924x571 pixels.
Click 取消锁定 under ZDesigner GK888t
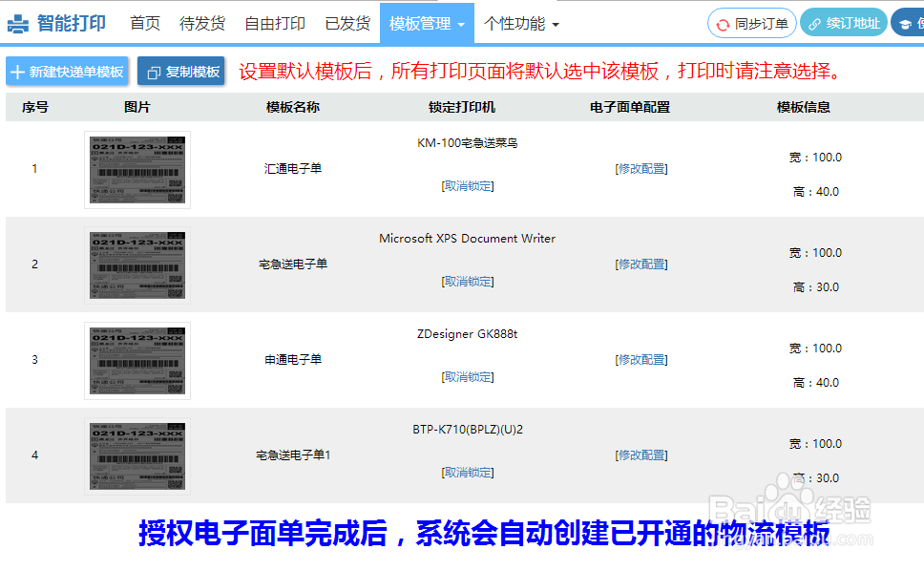(468, 377)
